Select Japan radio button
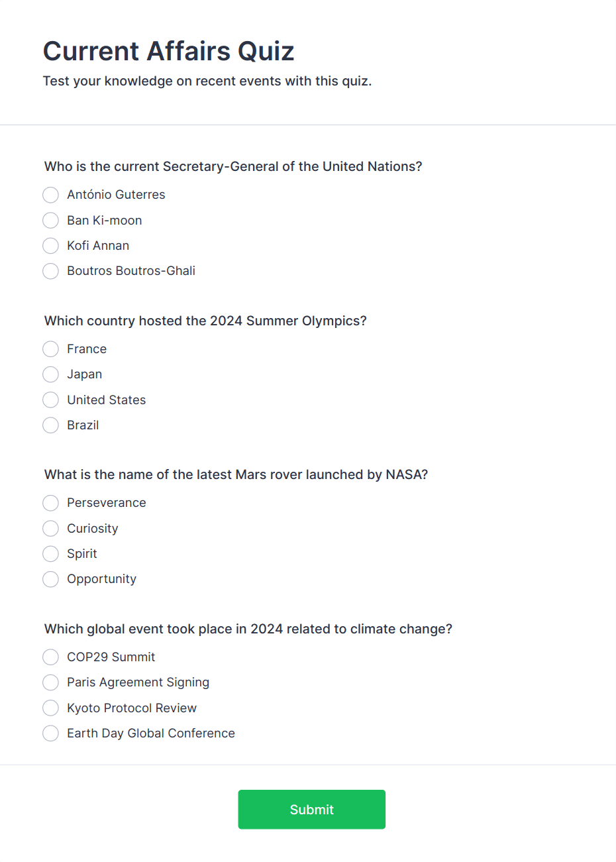Image resolution: width=616 pixels, height=862 pixels. coord(51,374)
